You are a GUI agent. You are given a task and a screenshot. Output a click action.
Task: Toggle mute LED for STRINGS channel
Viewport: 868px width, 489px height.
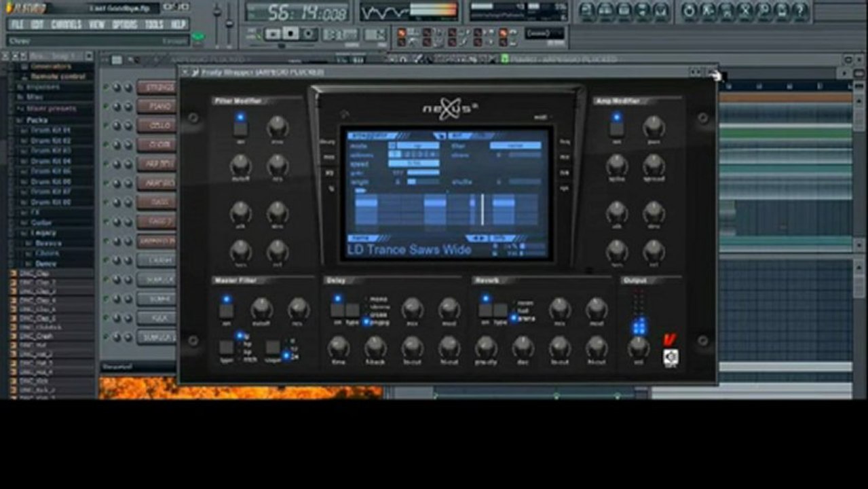[x=106, y=88]
